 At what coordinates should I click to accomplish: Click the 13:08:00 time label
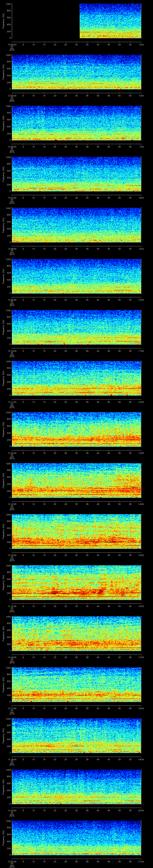click(x=12, y=249)
